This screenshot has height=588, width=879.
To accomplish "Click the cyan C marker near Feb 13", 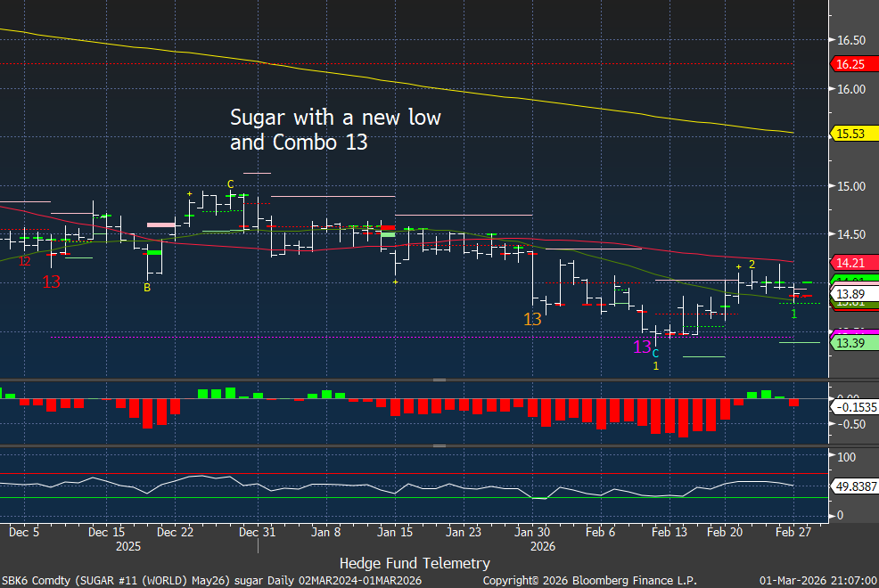I will pos(656,354).
